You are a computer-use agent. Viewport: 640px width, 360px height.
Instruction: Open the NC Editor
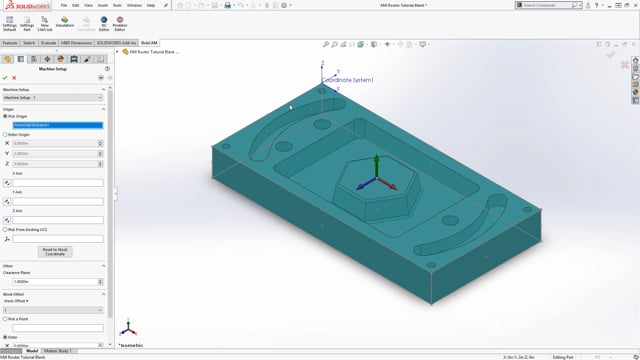pos(104,24)
